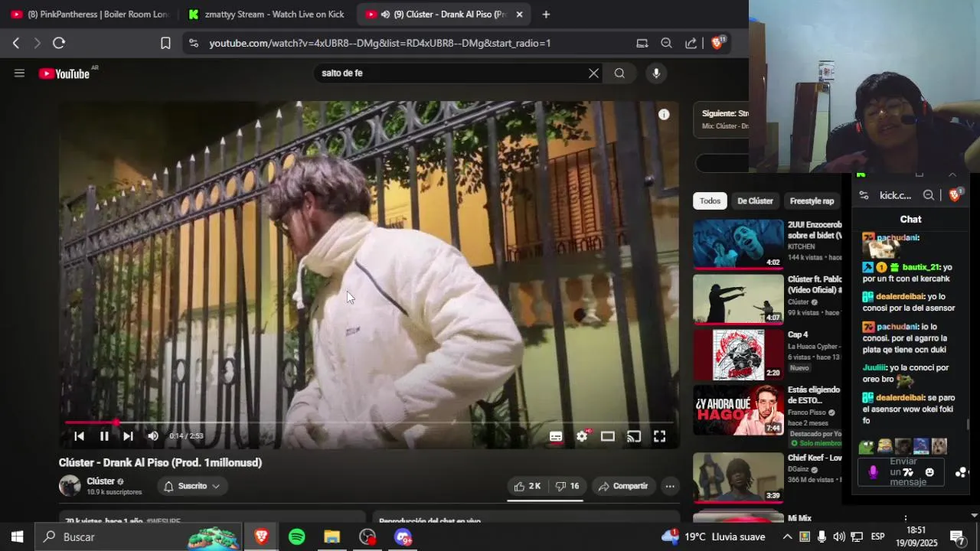Open the Cap 4 video thumbnail

tap(738, 354)
